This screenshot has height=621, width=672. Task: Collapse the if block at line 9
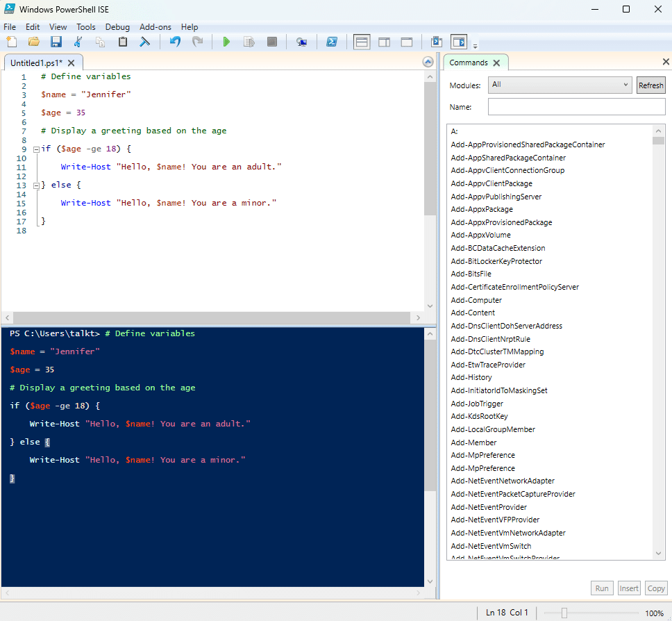[x=36, y=149]
